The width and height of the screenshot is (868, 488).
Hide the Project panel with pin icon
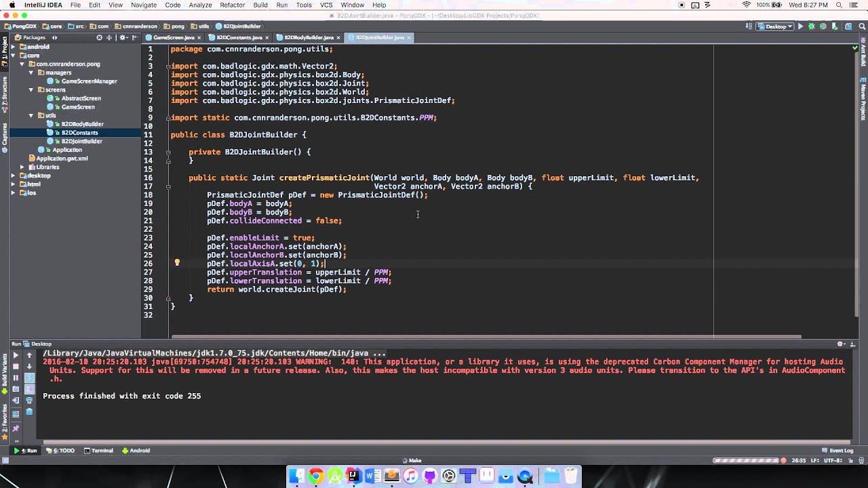(135, 37)
